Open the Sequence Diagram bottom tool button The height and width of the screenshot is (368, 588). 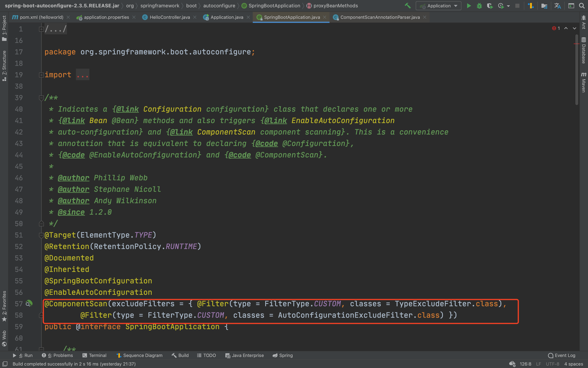[x=139, y=355]
